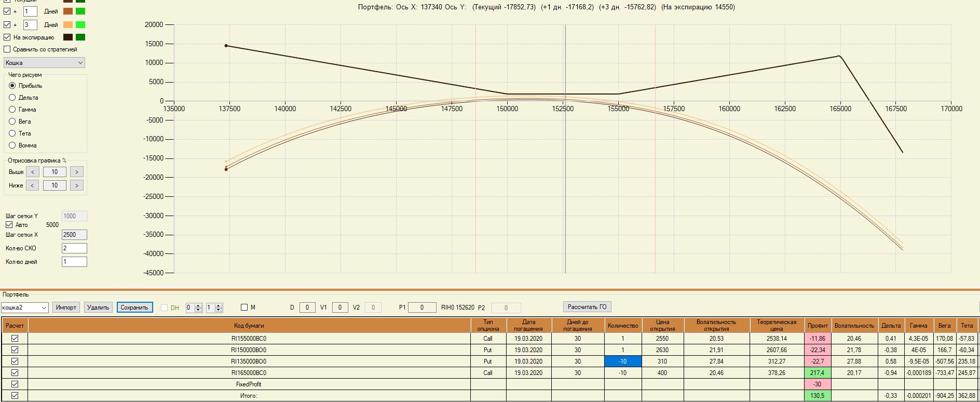Uncheck the RI150000BO0 row checkbox
Screen dimensions: 980x402
[x=15, y=350]
